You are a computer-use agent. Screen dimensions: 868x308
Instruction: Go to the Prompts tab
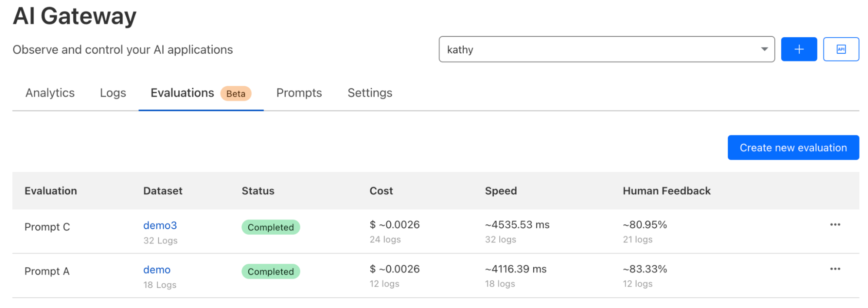[299, 93]
